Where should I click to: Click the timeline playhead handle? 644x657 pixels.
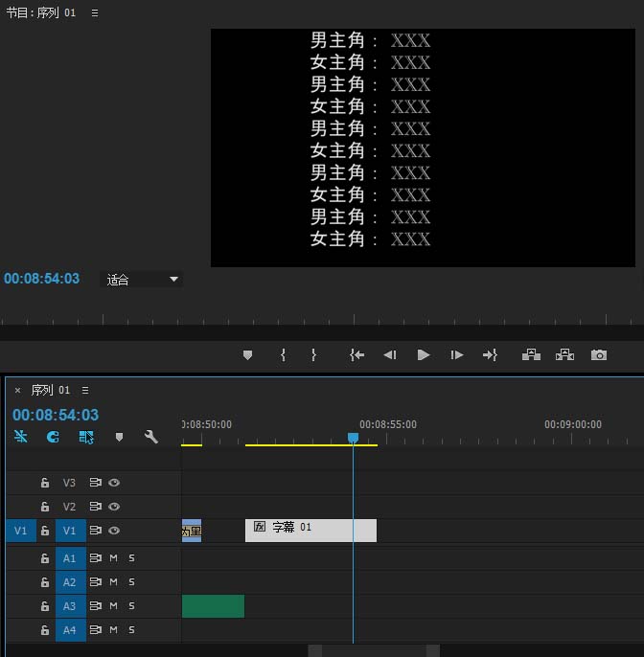click(x=353, y=438)
